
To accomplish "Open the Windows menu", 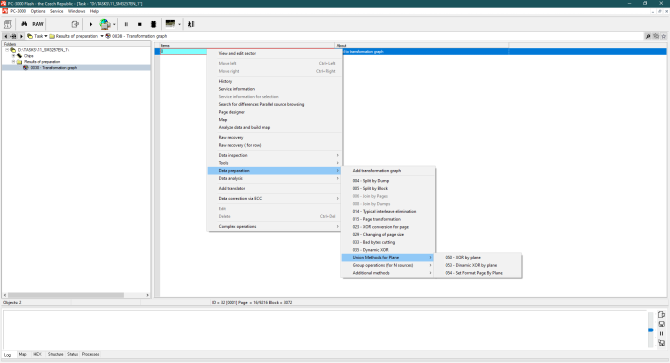I will coord(76,12).
